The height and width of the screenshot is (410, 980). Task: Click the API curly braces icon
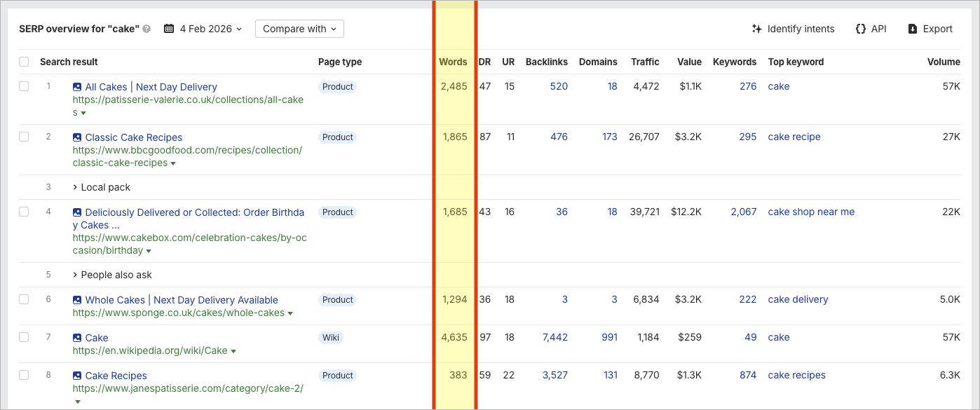(861, 29)
